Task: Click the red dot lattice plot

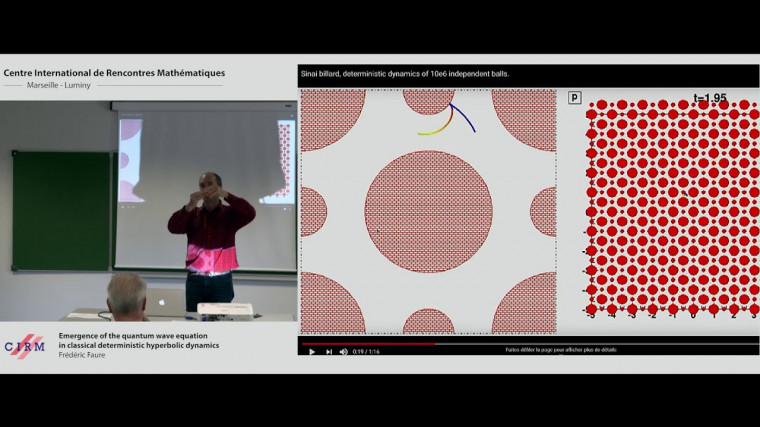Action: point(672,208)
